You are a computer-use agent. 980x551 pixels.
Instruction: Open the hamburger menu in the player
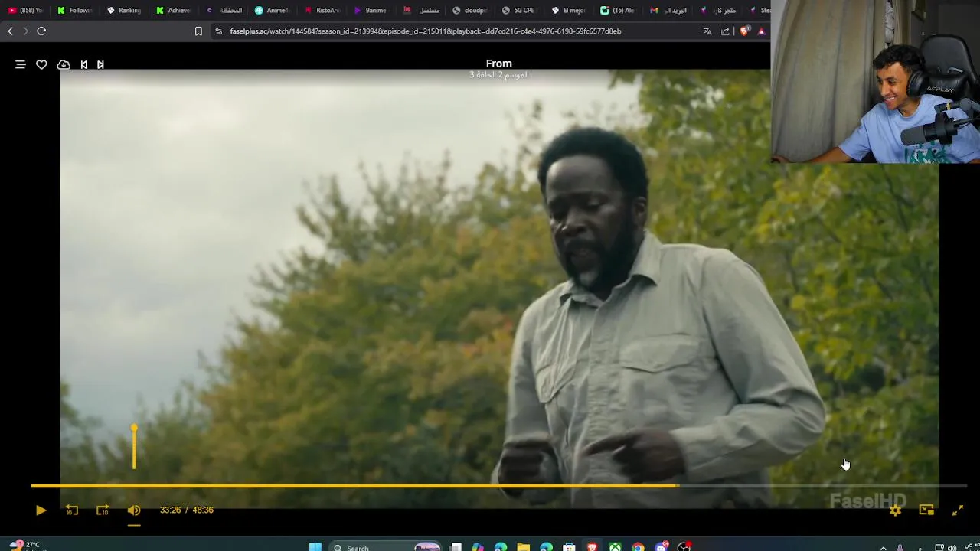(21, 65)
